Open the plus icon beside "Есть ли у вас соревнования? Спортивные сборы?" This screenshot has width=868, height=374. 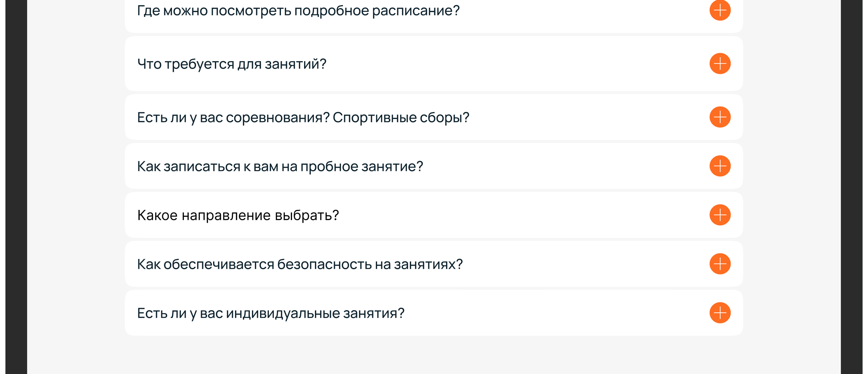(720, 117)
